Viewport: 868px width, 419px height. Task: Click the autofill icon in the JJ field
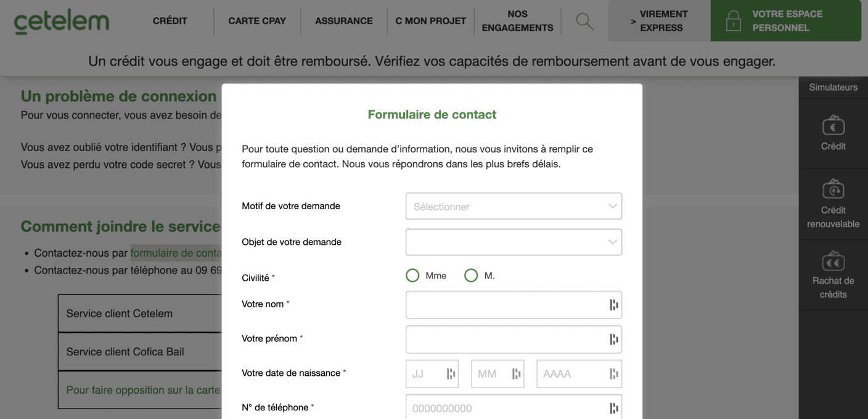coord(451,374)
